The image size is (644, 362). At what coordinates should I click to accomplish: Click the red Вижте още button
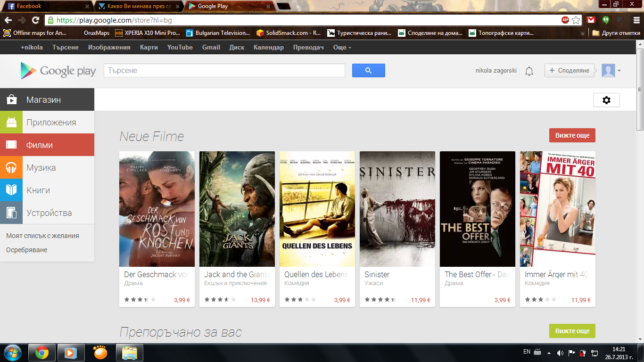tap(572, 135)
